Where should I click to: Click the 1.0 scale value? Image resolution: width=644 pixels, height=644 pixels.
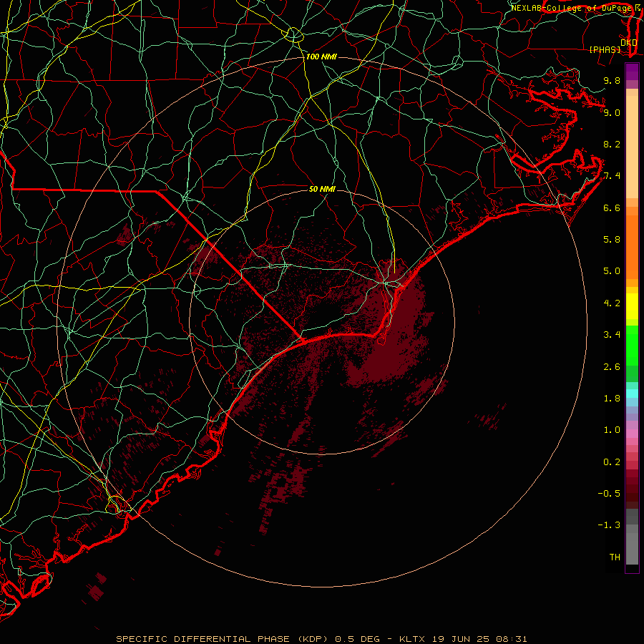coord(612,430)
